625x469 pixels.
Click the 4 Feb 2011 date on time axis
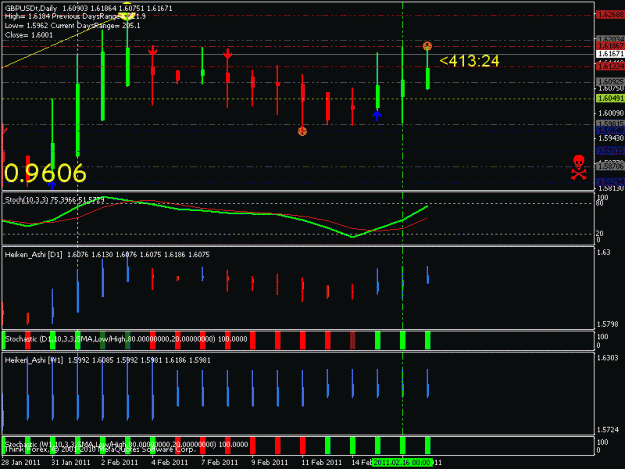(169, 463)
